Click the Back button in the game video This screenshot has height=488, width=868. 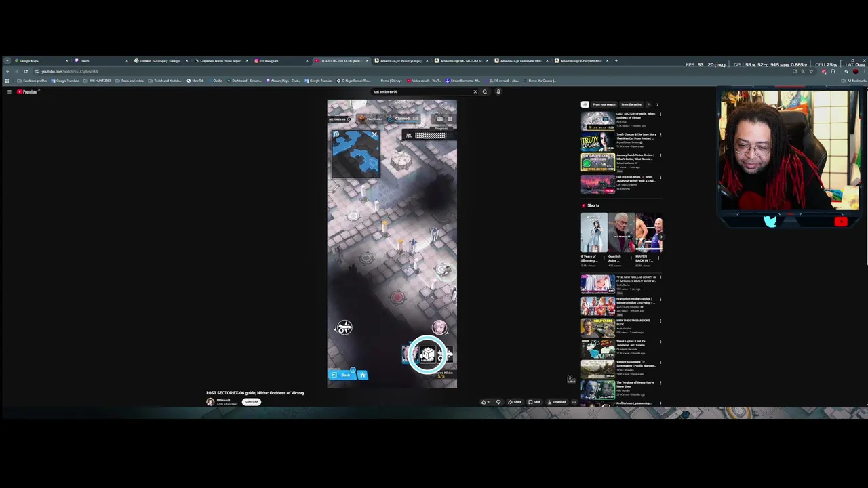point(342,375)
